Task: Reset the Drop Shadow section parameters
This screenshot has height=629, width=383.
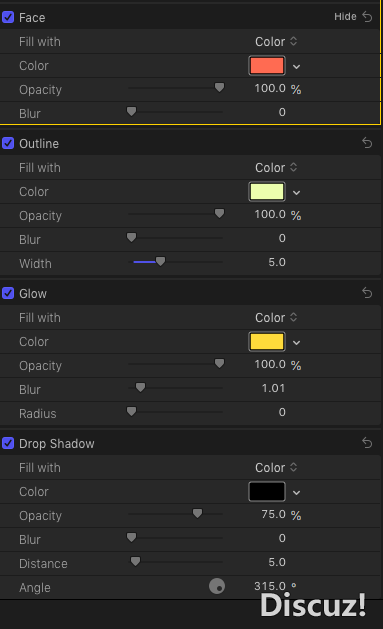Action: (367, 443)
